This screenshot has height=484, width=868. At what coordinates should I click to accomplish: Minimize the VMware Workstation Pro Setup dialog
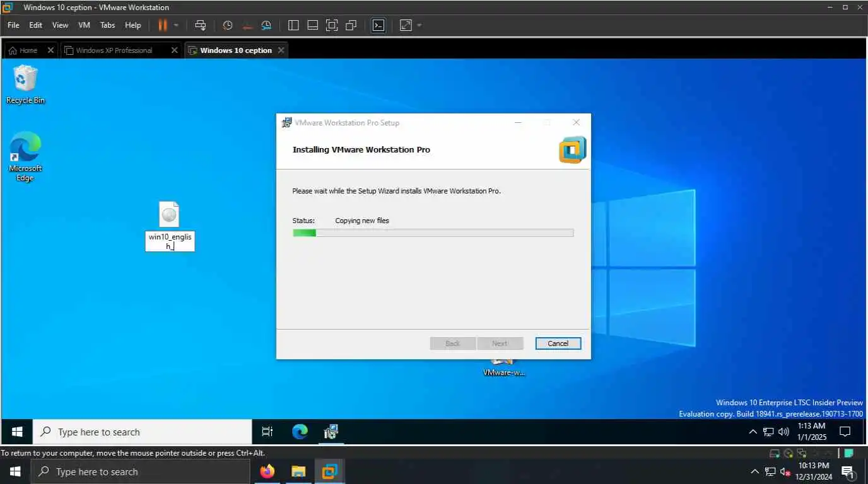point(519,122)
